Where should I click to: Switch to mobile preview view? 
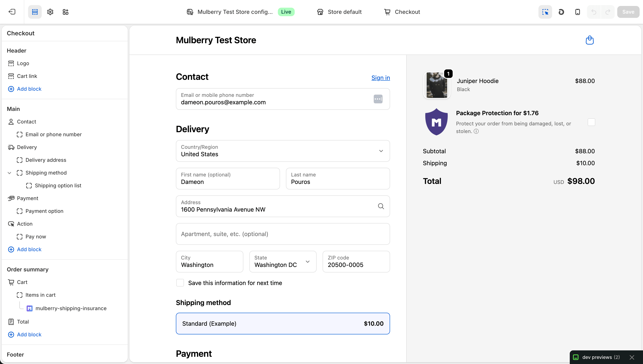point(577,12)
